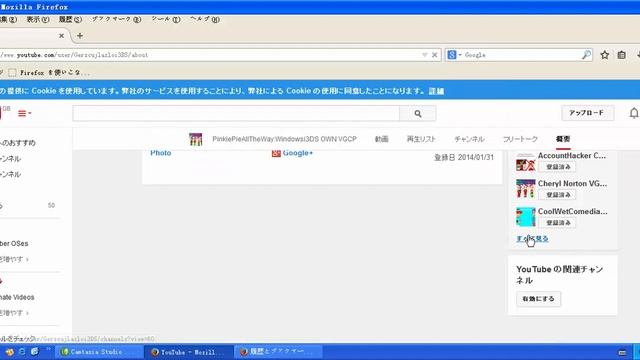The image size is (640, 360).
Task: Switch to Camtasia Studio taskbar item
Action: (99, 352)
